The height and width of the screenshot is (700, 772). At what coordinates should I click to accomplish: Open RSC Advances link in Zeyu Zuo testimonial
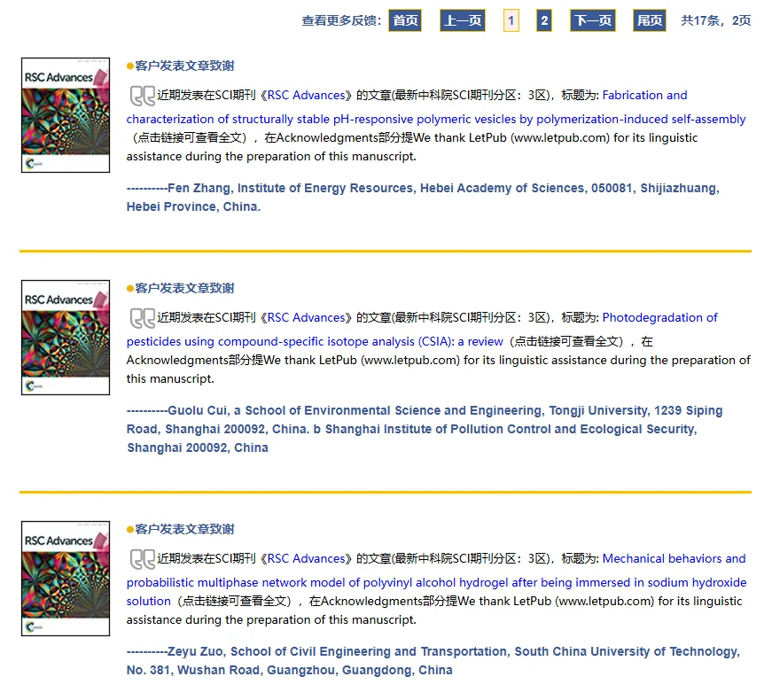pos(305,559)
